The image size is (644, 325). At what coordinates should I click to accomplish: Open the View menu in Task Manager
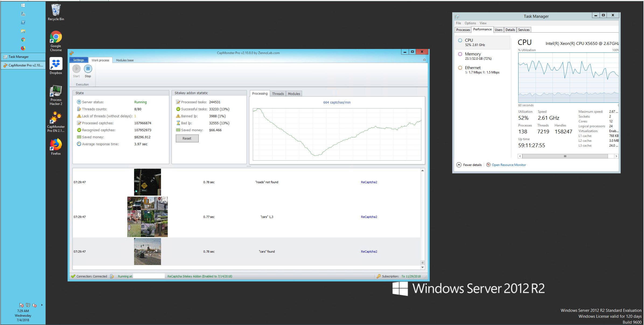483,23
